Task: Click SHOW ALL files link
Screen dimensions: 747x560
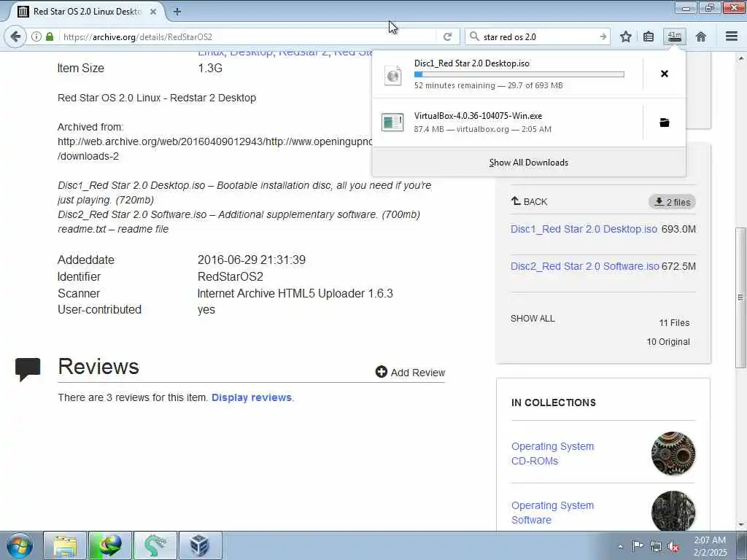Action: tap(533, 319)
